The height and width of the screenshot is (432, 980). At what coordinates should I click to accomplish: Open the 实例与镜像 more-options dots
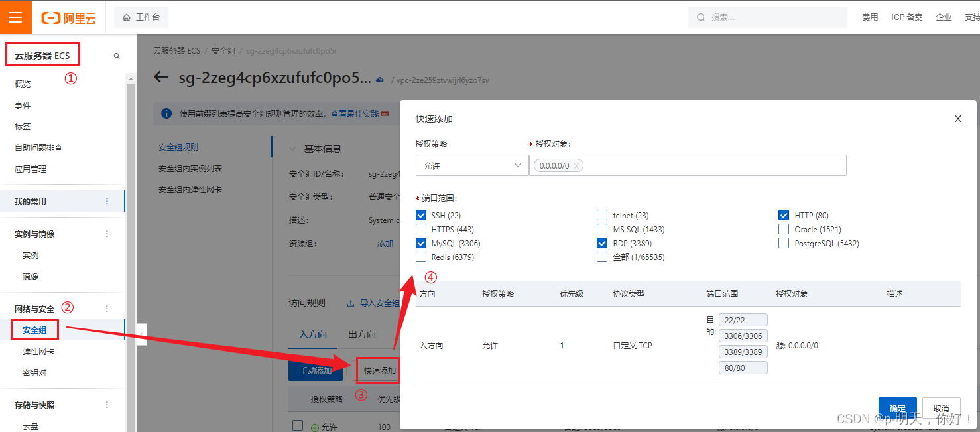(107, 234)
